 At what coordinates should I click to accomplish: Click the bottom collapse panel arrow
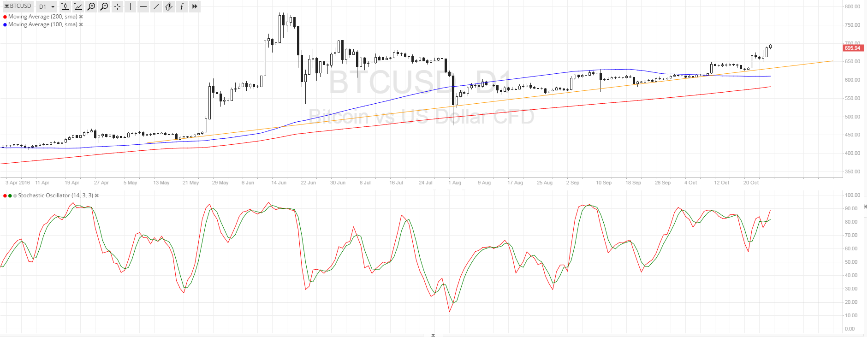pos(433,335)
